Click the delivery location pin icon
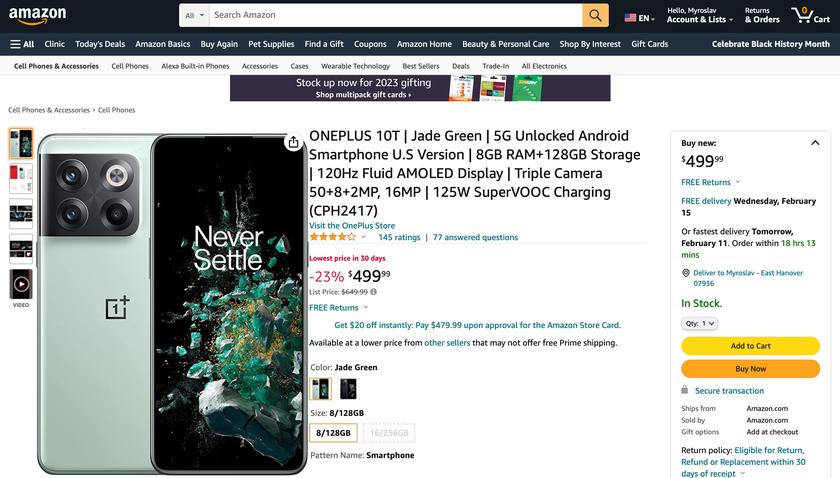 coord(685,272)
